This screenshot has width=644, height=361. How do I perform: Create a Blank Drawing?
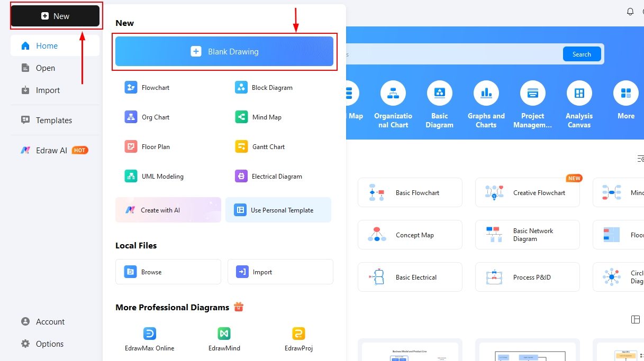(224, 51)
